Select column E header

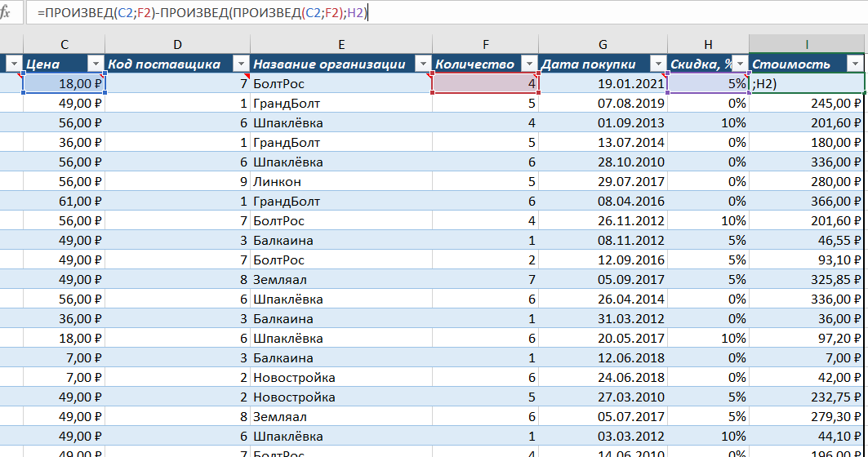pos(341,44)
